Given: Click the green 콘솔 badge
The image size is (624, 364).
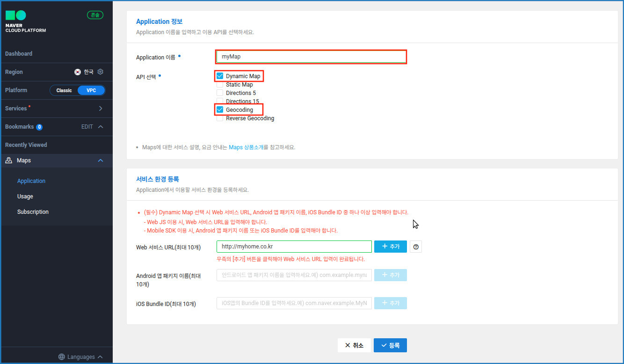Looking at the screenshot, I should (95, 15).
